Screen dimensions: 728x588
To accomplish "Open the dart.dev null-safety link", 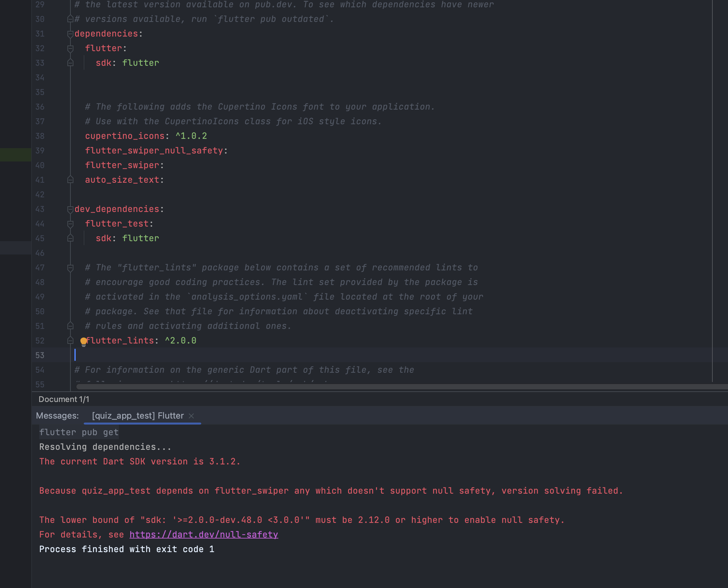I will [204, 535].
